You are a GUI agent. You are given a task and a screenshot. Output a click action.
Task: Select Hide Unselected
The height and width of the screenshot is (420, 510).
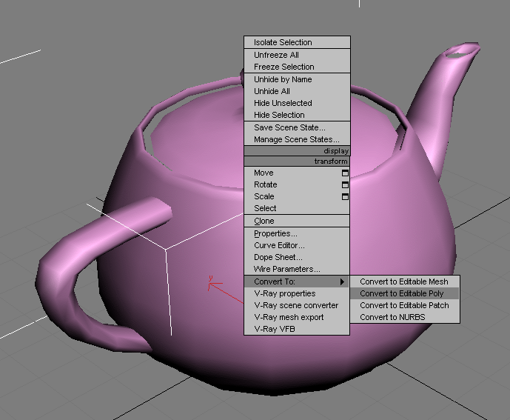[297, 103]
